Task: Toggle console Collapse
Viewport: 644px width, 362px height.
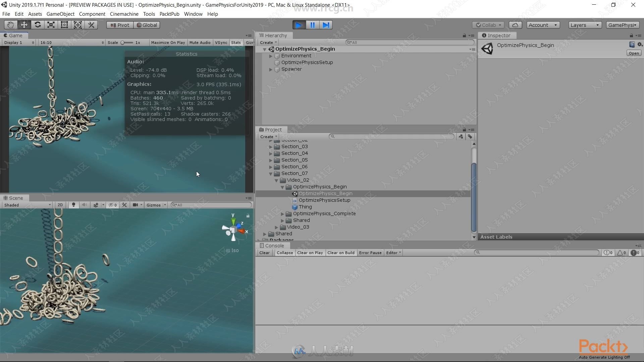Action: [285, 253]
